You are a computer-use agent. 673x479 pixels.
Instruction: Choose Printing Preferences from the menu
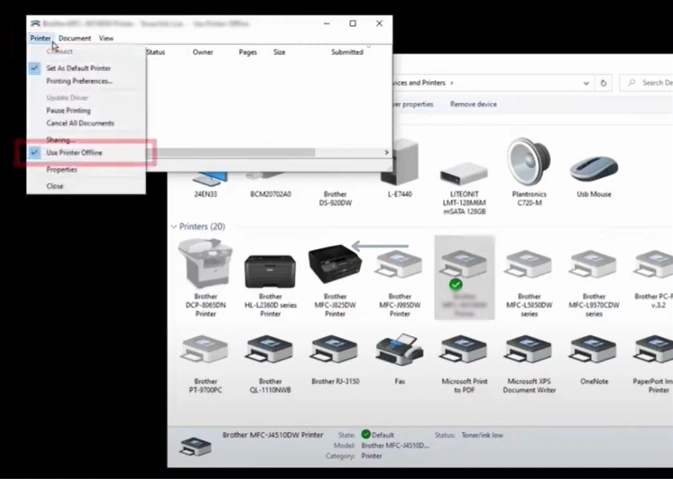pyautogui.click(x=79, y=81)
